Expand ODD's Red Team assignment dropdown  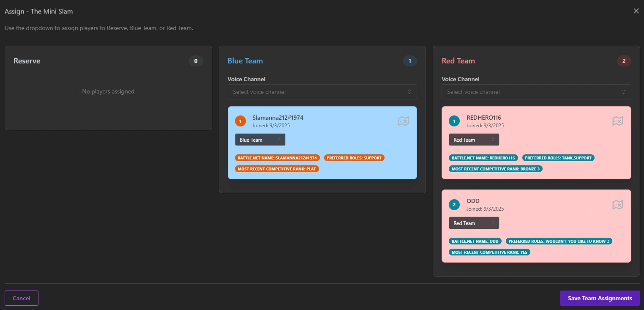pyautogui.click(x=474, y=223)
